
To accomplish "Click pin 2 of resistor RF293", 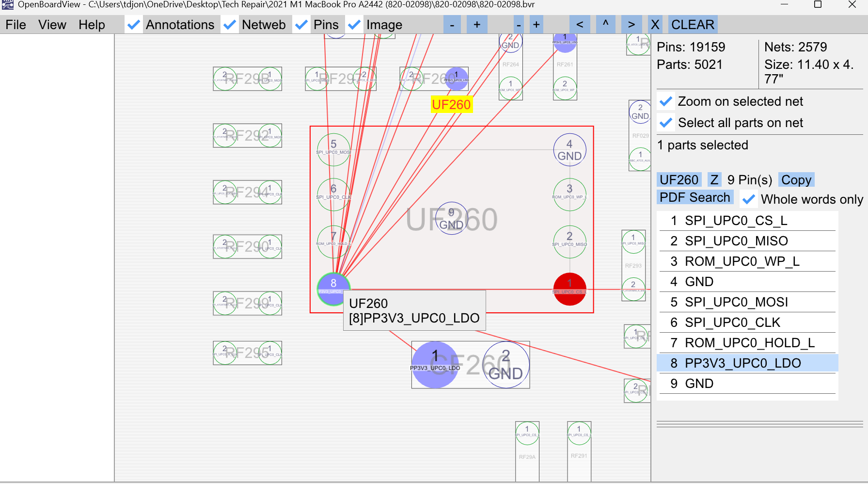I will pos(633,289).
